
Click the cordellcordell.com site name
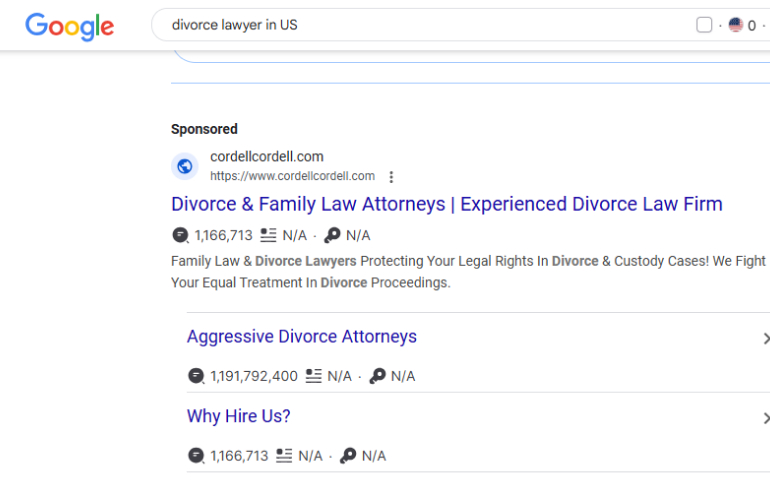coord(267,157)
